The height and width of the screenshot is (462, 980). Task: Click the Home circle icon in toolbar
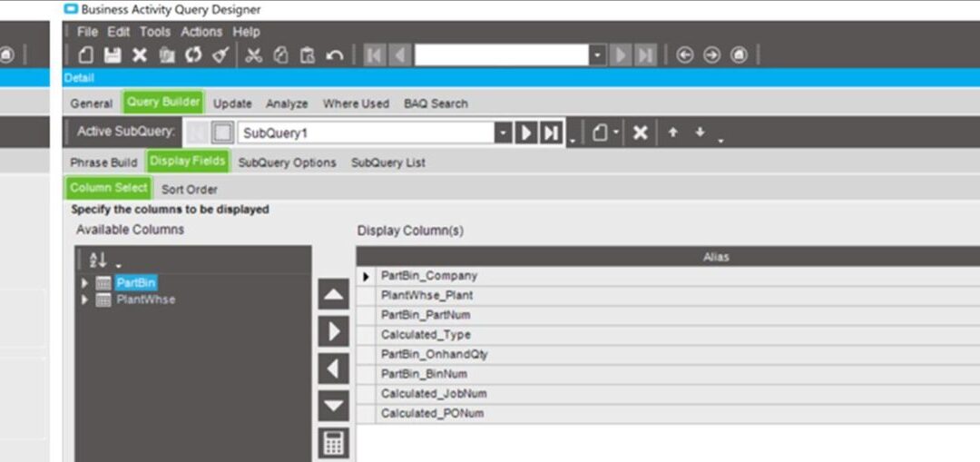[739, 55]
